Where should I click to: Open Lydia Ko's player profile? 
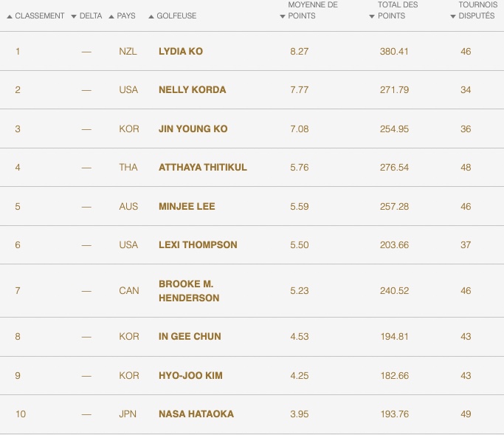click(x=181, y=52)
